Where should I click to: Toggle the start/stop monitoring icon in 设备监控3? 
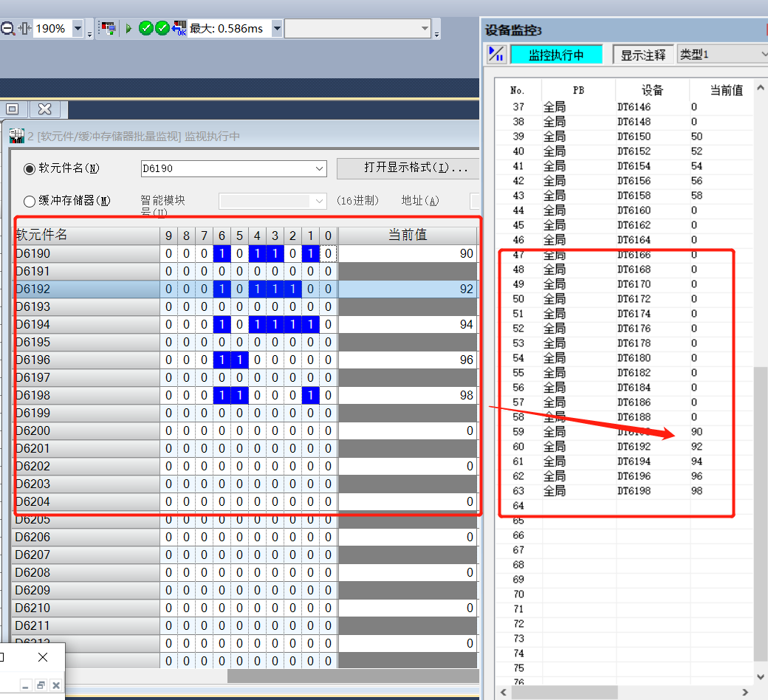click(496, 55)
